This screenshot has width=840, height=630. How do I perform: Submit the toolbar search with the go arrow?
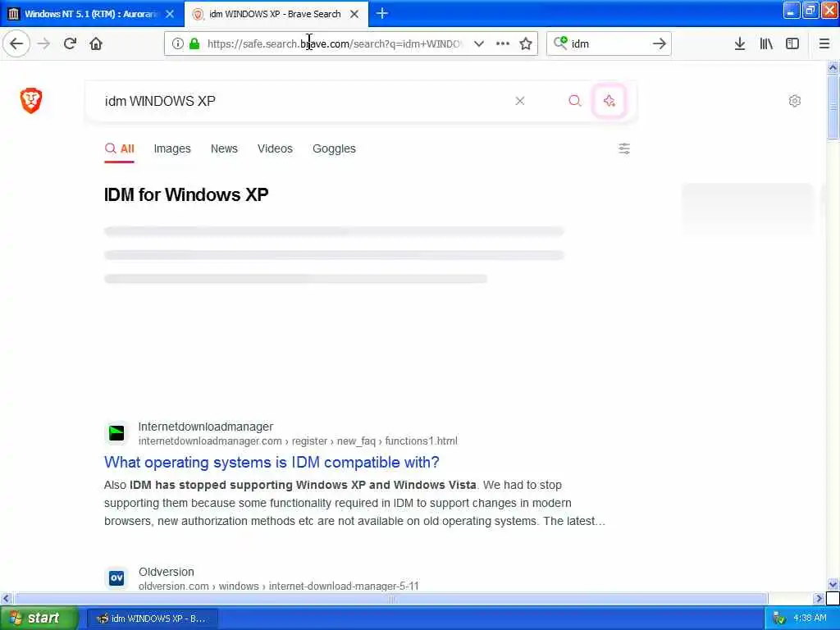point(660,43)
